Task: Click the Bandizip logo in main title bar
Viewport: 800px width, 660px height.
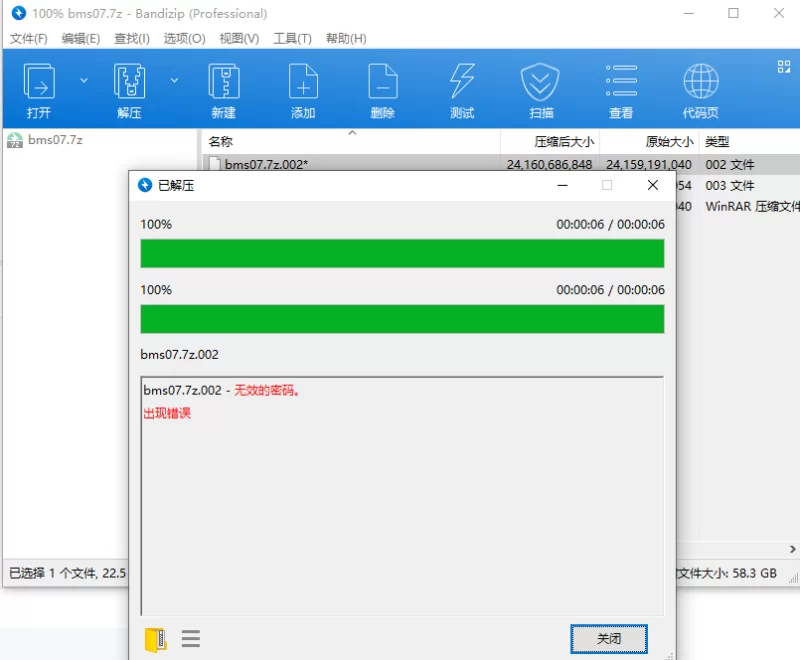Action: click(x=18, y=13)
